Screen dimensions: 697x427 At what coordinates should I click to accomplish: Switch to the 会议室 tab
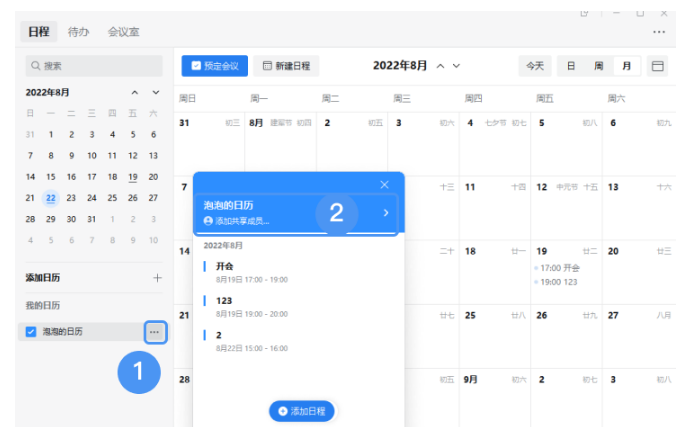pyautogui.click(x=124, y=32)
